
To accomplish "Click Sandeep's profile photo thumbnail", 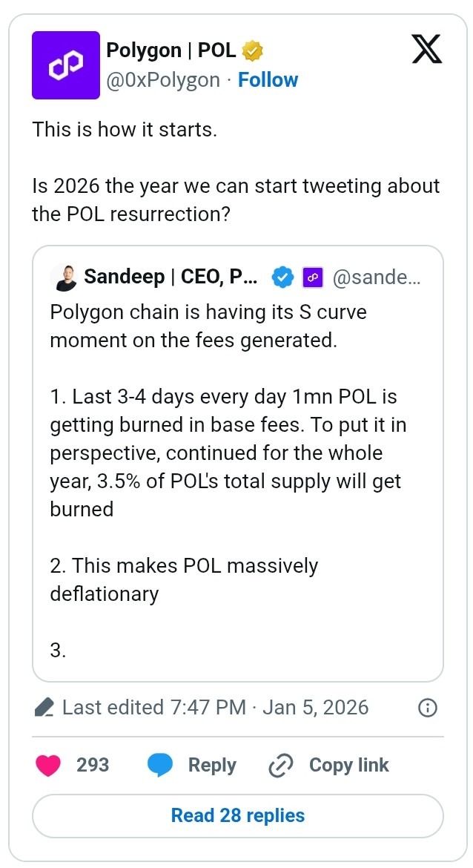I will click(x=63, y=277).
